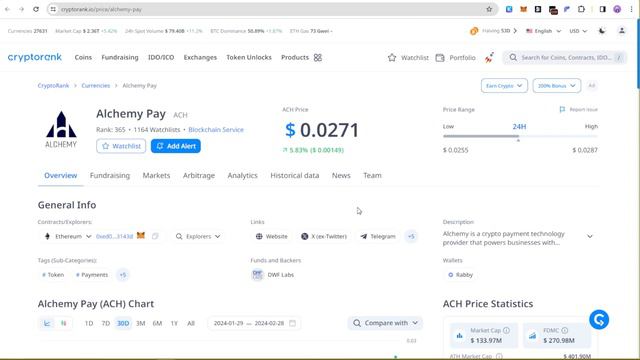Select line chart type icon
Image resolution: width=640 pixels, height=360 pixels.
click(47, 323)
